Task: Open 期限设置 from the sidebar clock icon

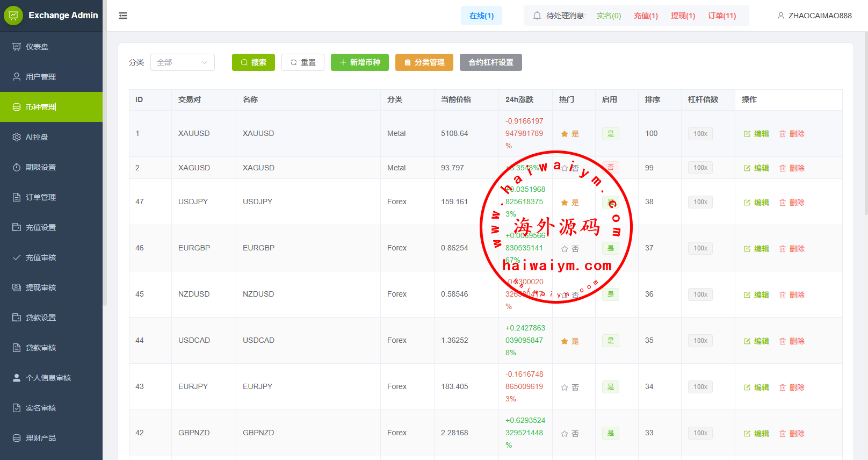Action: click(17, 167)
